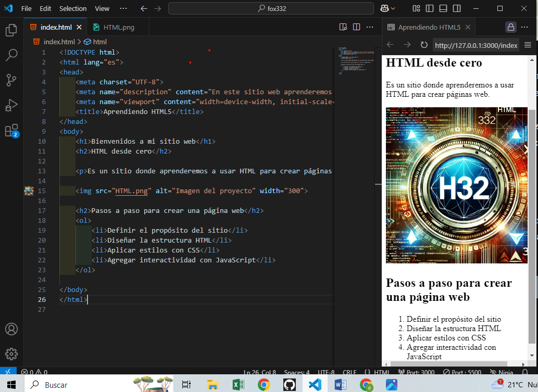Image resolution: width=538 pixels, height=392 pixels.
Task: Toggle the lock icon in the preview group
Action: [510, 27]
